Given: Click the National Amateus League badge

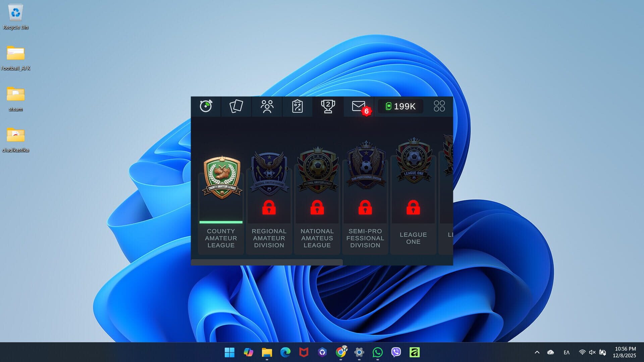Looking at the screenshot, I should (317, 171).
